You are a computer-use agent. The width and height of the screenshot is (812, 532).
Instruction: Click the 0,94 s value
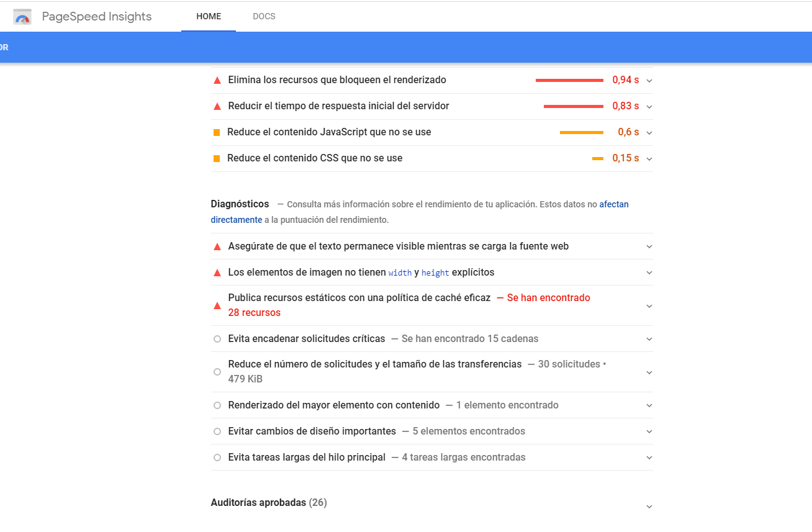click(x=626, y=80)
